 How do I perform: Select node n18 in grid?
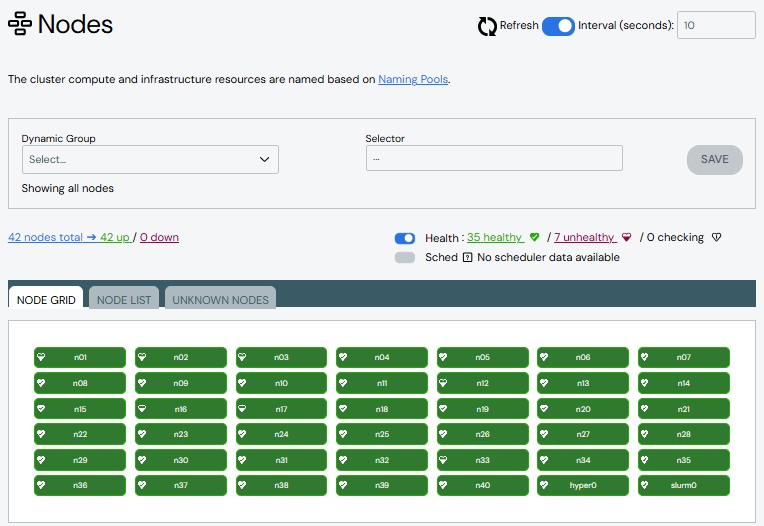tap(382, 409)
